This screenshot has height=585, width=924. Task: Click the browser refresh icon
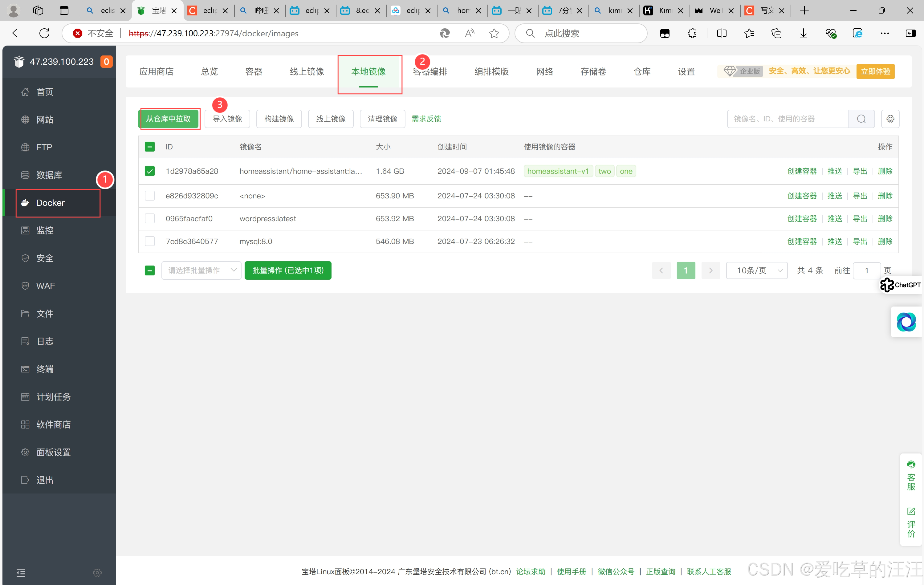click(44, 33)
